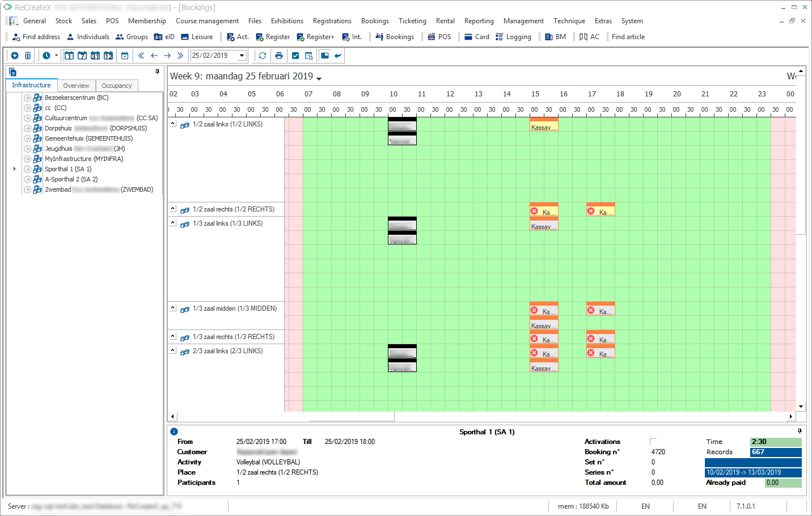Click the add new booking plus icon
This screenshot has width=812, height=516.
pos(15,56)
